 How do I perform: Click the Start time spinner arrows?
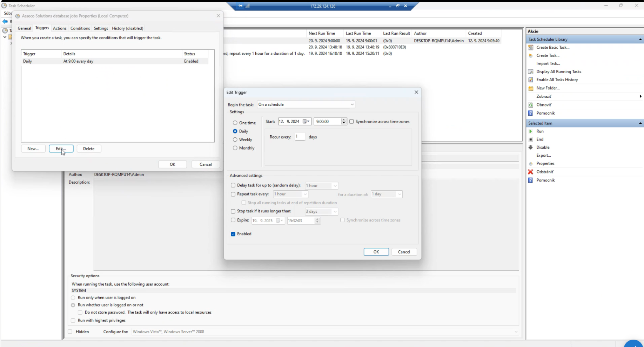tap(344, 122)
